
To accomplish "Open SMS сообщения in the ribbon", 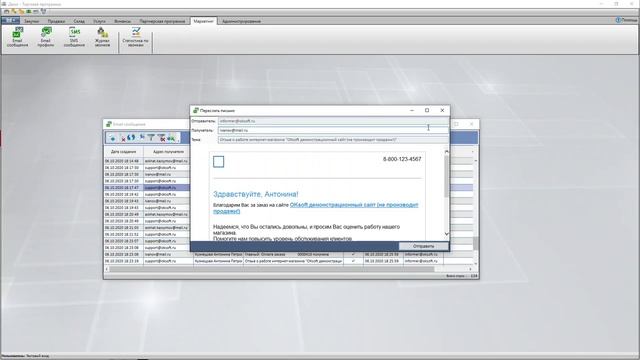I will 74,37.
